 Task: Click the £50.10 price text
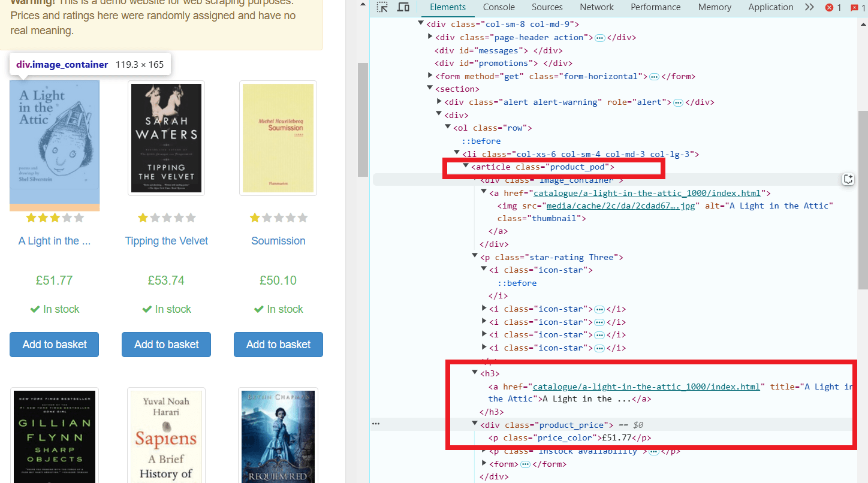tap(278, 280)
